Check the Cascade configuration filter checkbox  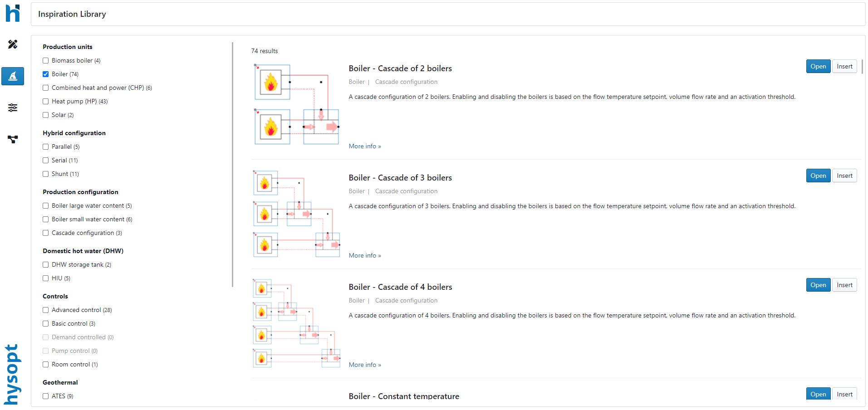(46, 233)
